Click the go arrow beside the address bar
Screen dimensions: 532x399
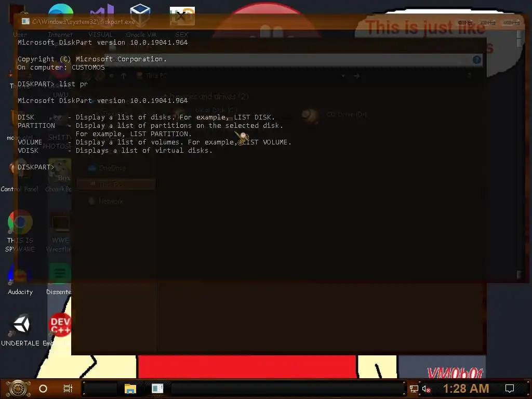pos(356,76)
